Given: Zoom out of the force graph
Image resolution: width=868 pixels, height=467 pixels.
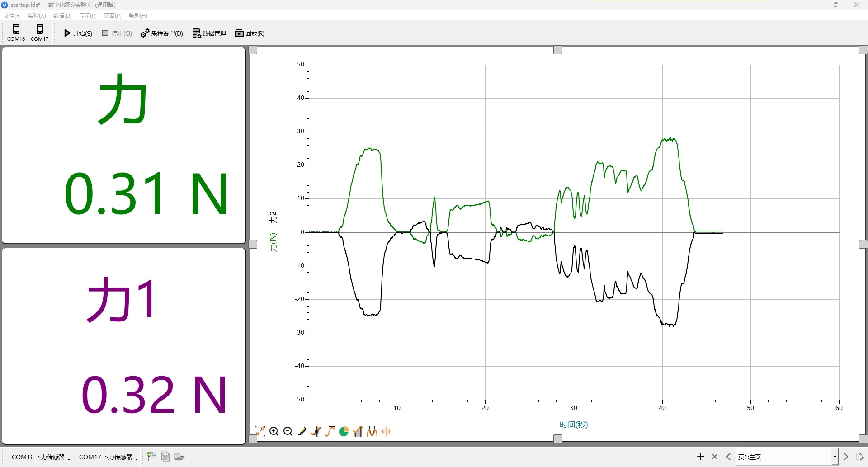Looking at the screenshot, I should (288, 431).
